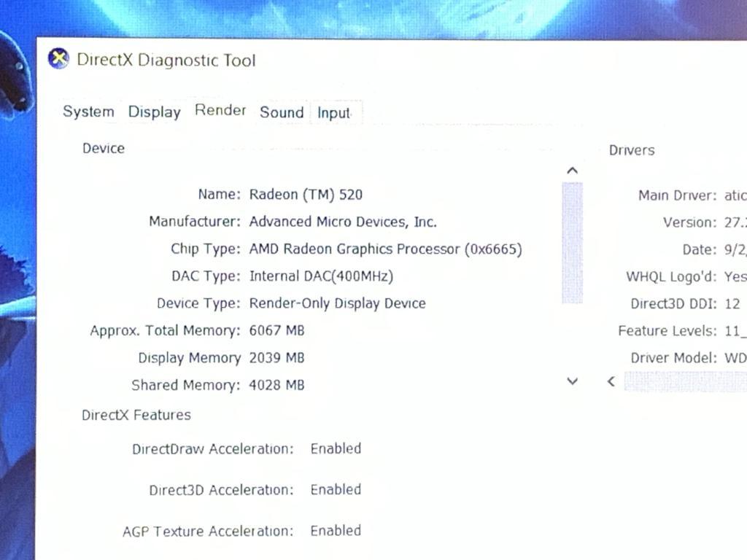Switch to the System tab
This screenshot has height=560, width=747.
[88, 112]
